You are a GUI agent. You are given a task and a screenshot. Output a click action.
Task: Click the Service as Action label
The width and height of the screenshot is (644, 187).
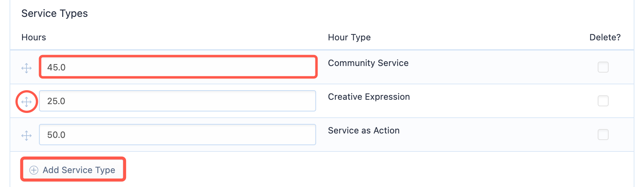pyautogui.click(x=364, y=131)
